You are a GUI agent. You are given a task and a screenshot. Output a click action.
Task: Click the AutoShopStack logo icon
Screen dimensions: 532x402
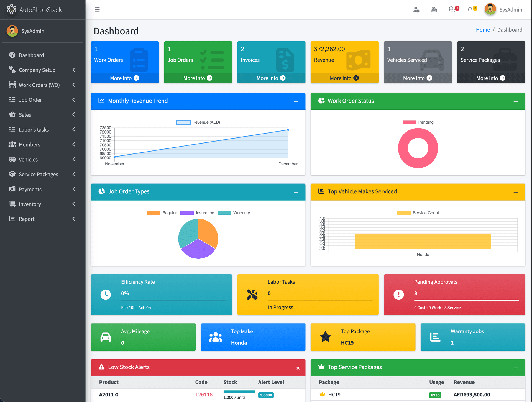pos(11,9)
